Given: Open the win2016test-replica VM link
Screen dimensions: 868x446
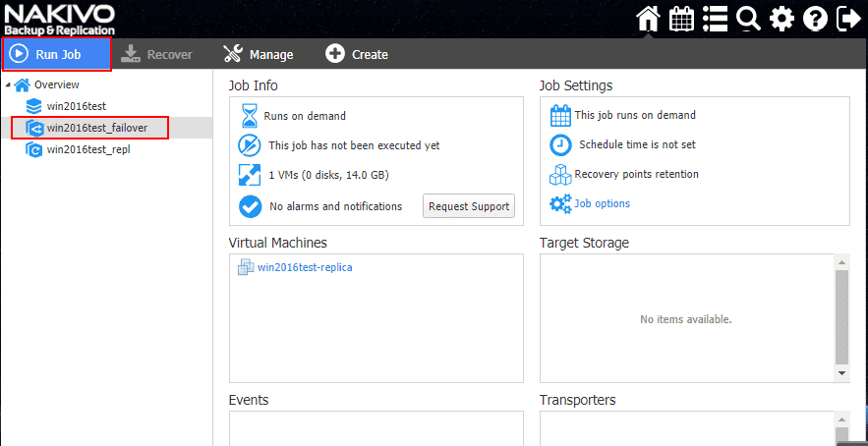Looking at the screenshot, I should point(305,267).
